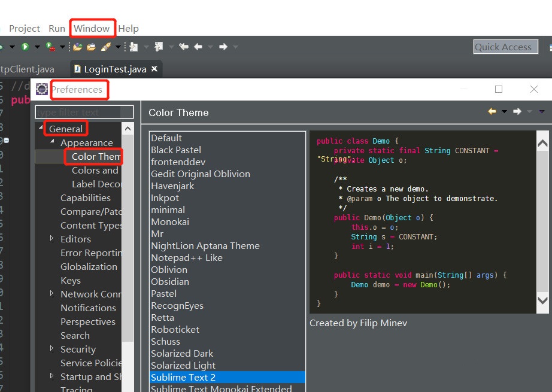Choose the Notepad++ Like theme

[228, 257]
